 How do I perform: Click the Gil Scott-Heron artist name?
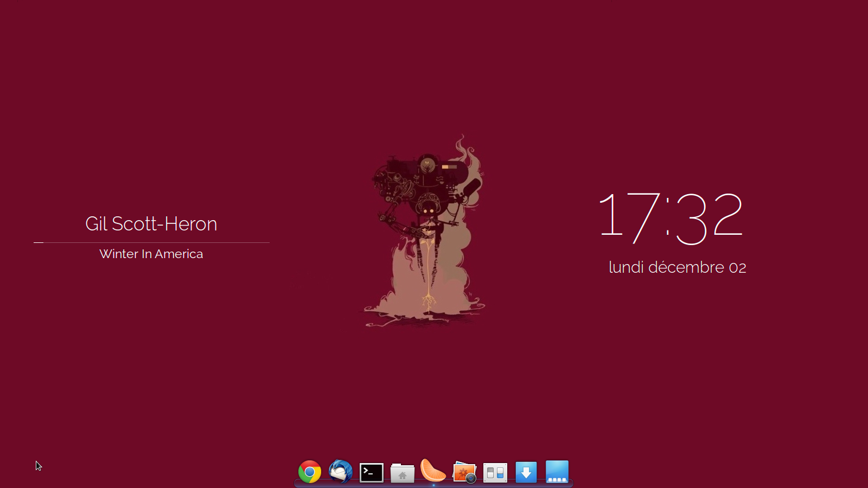click(x=151, y=224)
